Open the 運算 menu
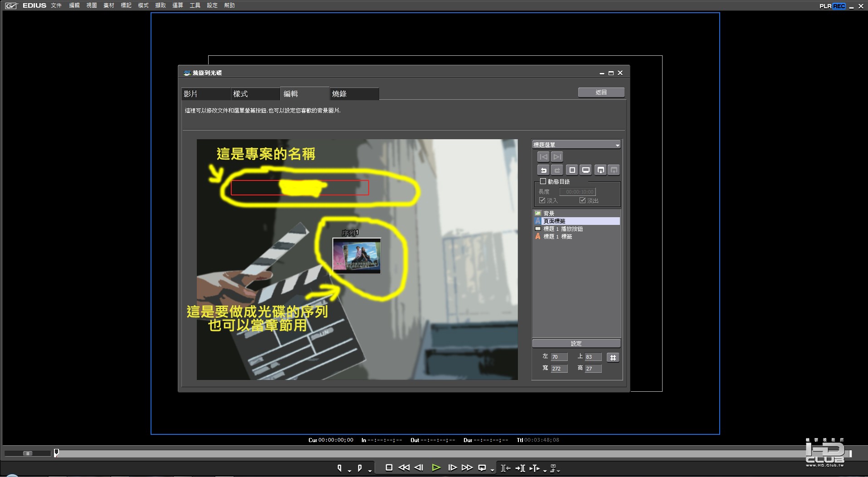 [178, 5]
